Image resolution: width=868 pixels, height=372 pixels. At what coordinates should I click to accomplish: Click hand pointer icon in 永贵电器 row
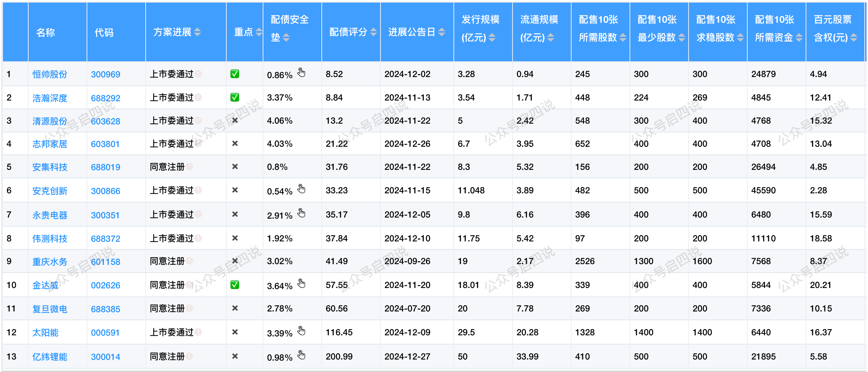pos(301,213)
